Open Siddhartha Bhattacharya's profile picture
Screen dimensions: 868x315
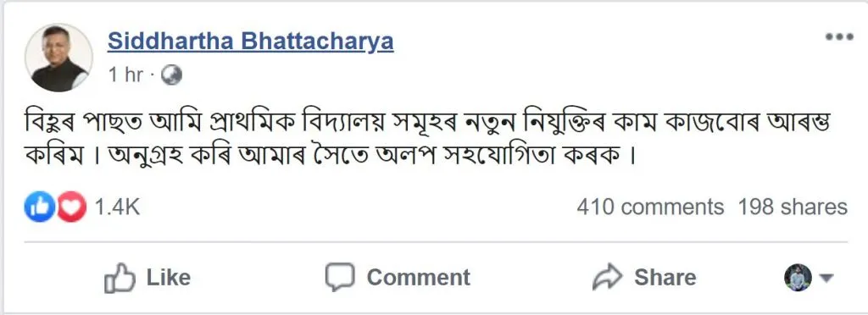click(58, 58)
